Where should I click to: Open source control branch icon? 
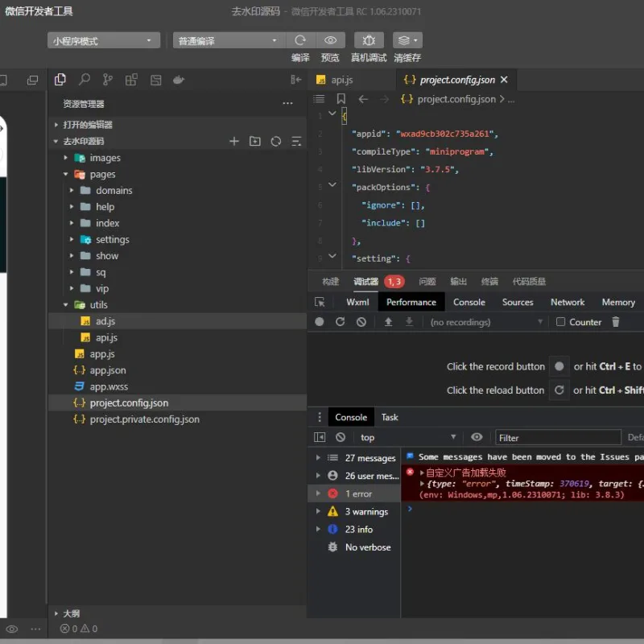pyautogui.click(x=108, y=79)
